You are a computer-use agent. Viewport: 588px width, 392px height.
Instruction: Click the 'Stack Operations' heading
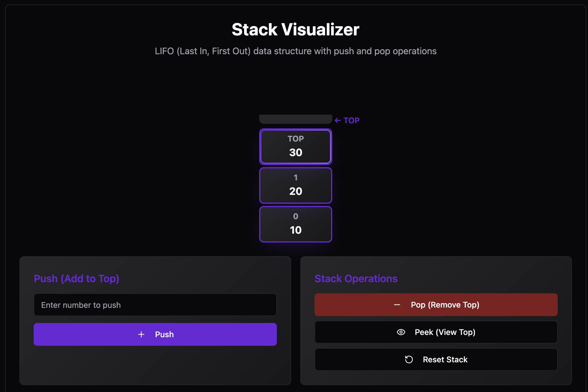pos(356,278)
